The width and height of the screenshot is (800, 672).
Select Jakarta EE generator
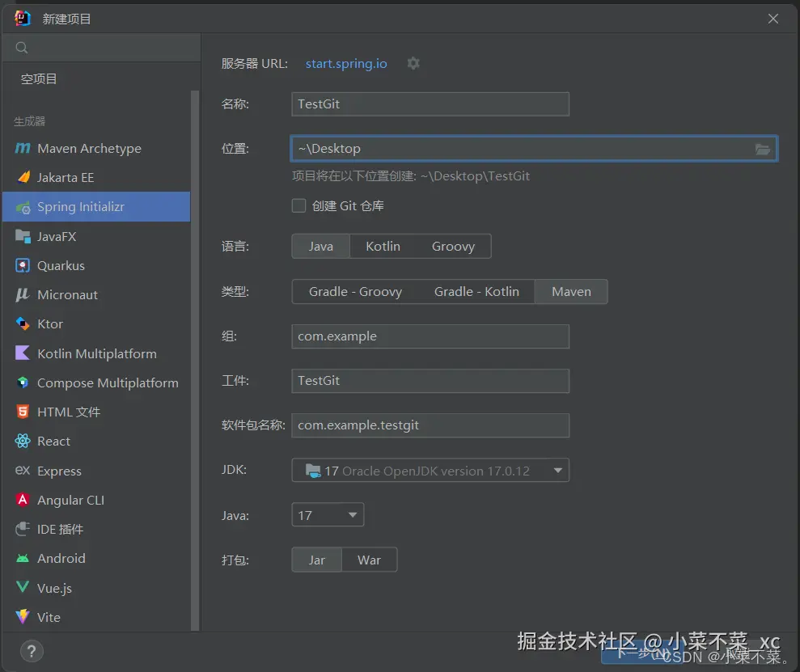click(96, 177)
